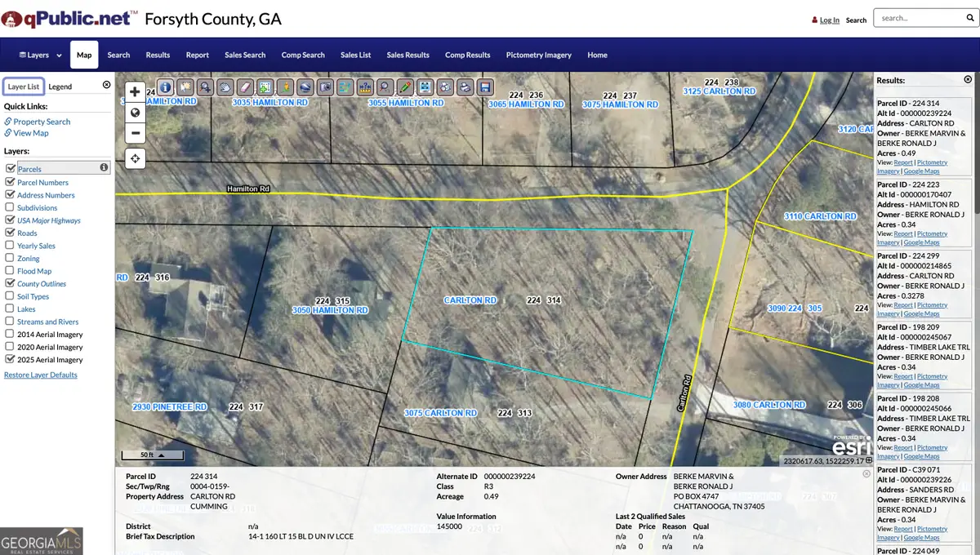Open the Sales Search menu item

244,55
